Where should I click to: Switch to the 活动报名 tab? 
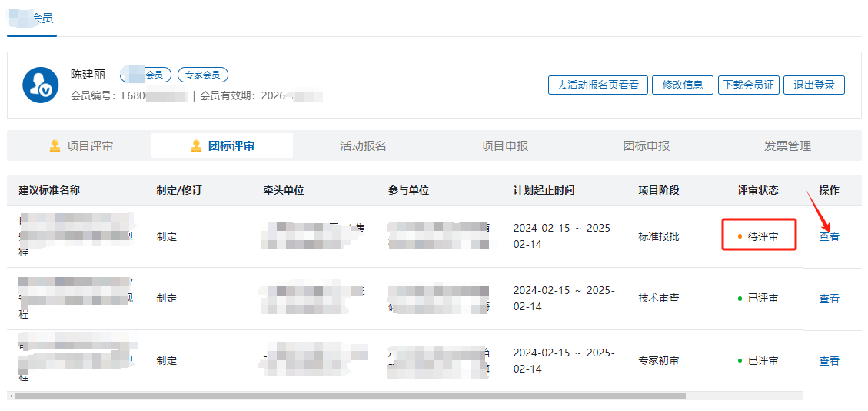363,145
